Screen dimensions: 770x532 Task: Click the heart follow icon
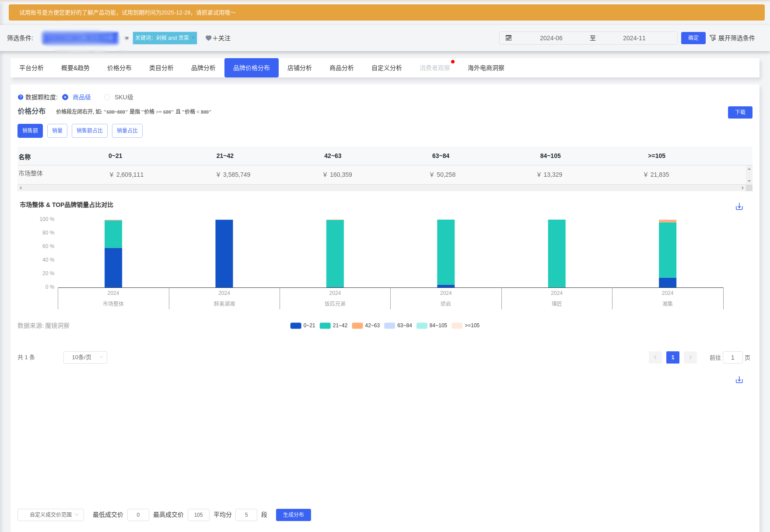click(x=208, y=38)
